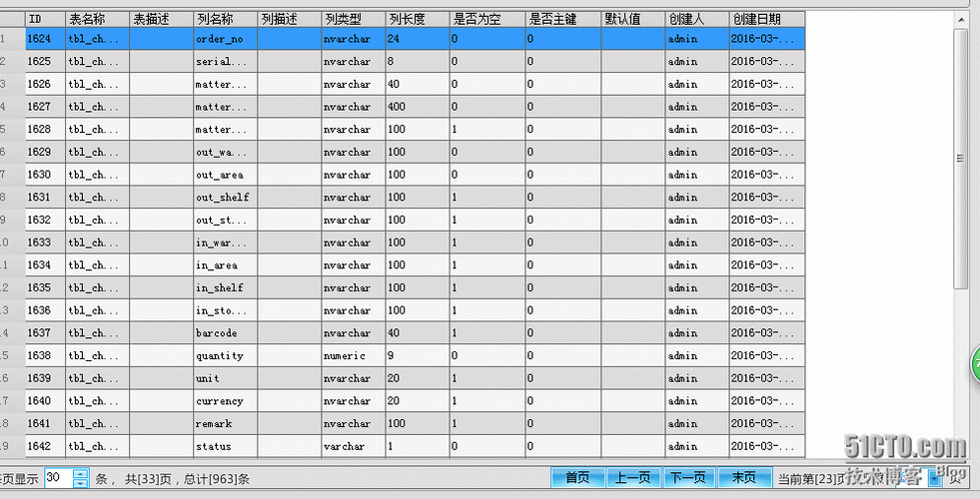Focus the rows-per-page field showing 30
The height and width of the screenshot is (499, 980).
point(59,478)
